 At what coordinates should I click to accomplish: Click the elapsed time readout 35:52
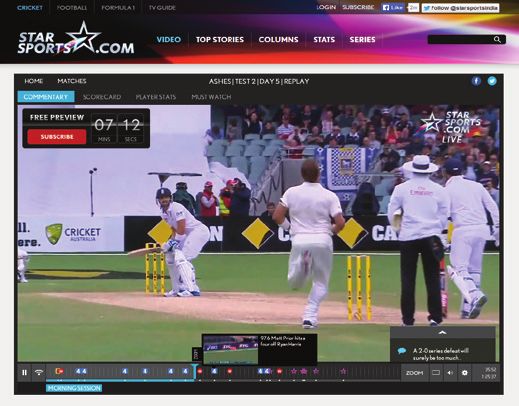coord(490,369)
